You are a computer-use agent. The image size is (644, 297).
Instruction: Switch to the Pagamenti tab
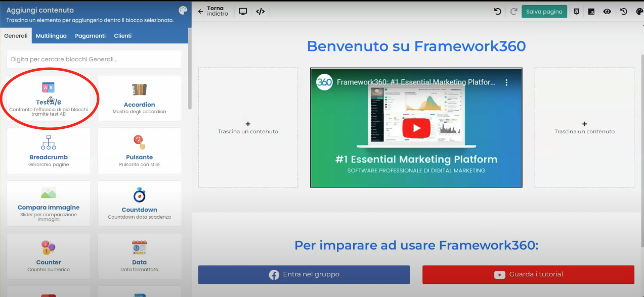[91, 36]
